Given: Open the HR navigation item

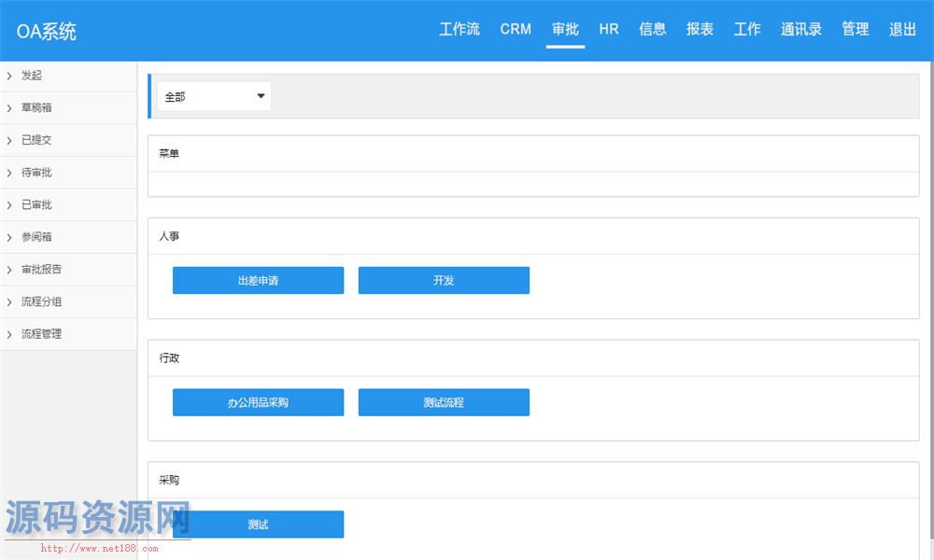Looking at the screenshot, I should [x=609, y=29].
